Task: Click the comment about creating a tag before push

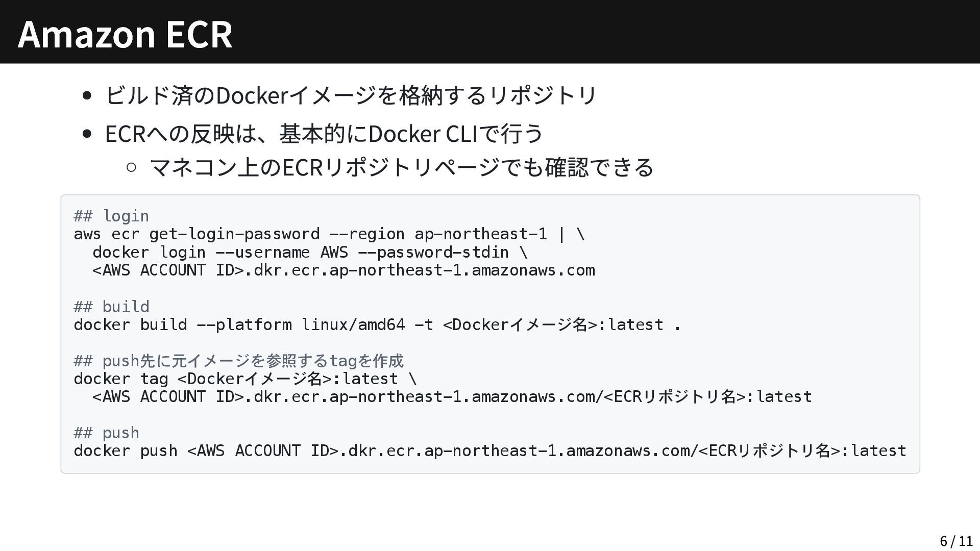Action: [238, 361]
